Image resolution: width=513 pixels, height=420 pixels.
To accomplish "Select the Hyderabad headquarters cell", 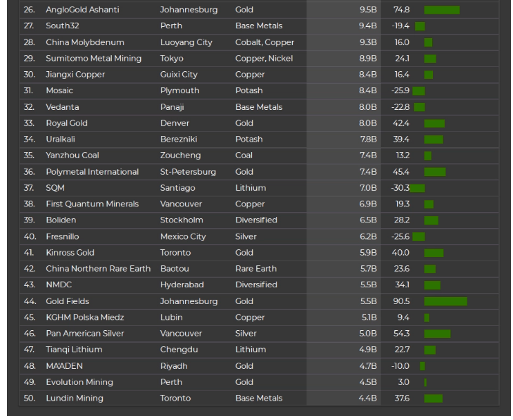I will click(x=182, y=285).
